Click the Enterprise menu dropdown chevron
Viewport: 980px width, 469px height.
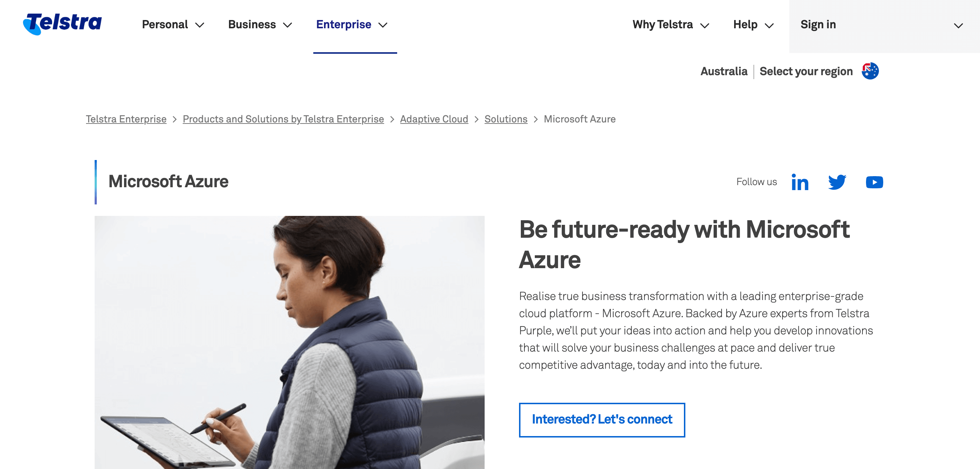coord(386,25)
